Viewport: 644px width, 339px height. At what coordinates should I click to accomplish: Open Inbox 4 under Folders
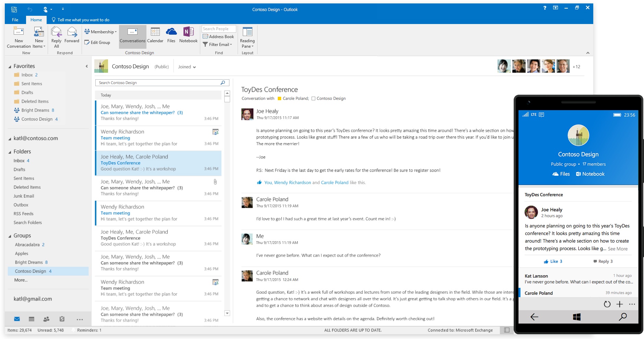(21, 161)
